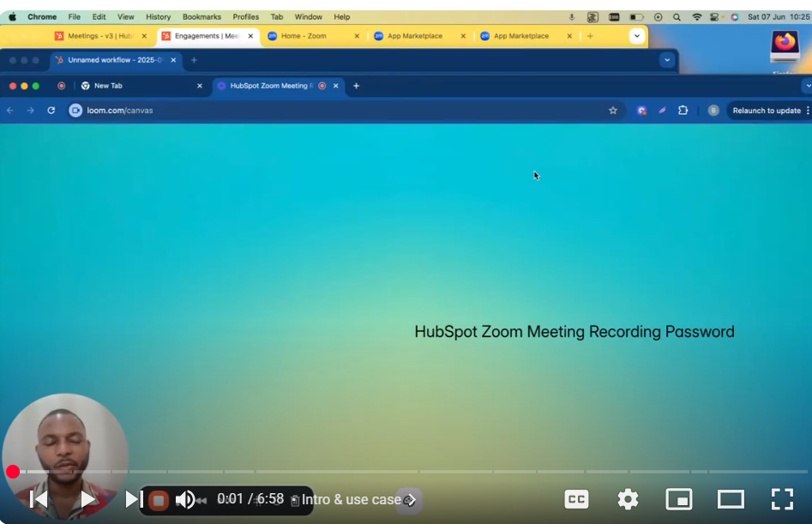
Task: Click microphone icon in menu bar
Action: pyautogui.click(x=572, y=17)
